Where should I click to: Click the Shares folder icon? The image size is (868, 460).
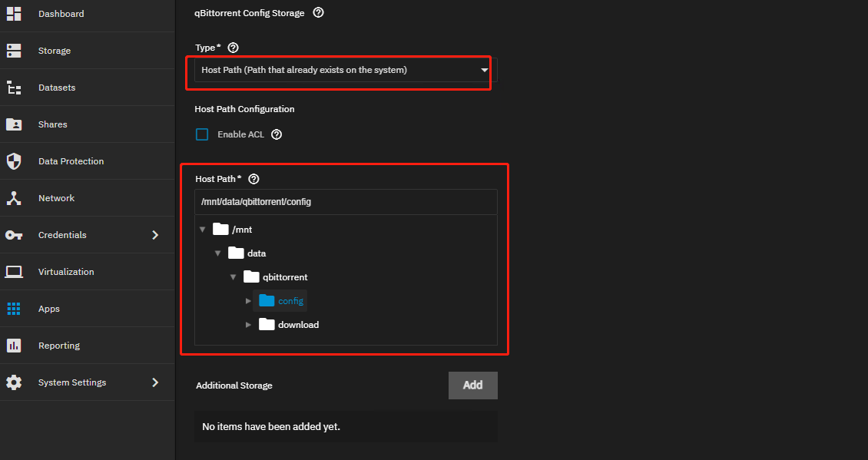coord(14,124)
